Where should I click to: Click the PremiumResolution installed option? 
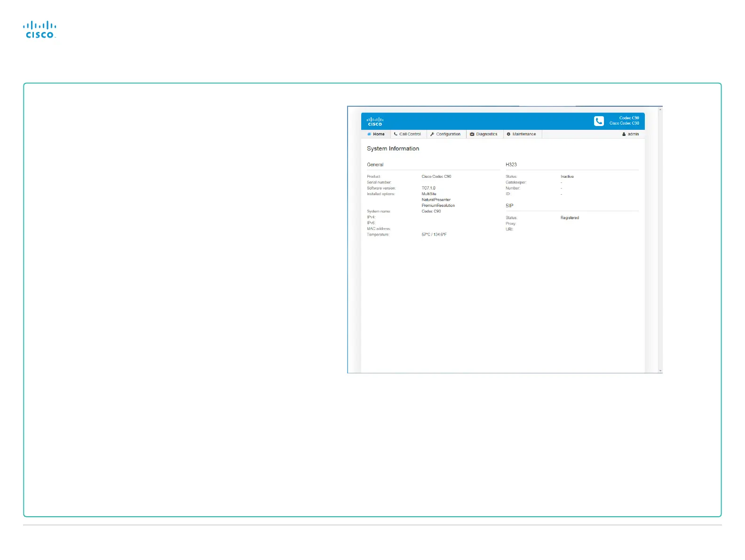coord(438,205)
